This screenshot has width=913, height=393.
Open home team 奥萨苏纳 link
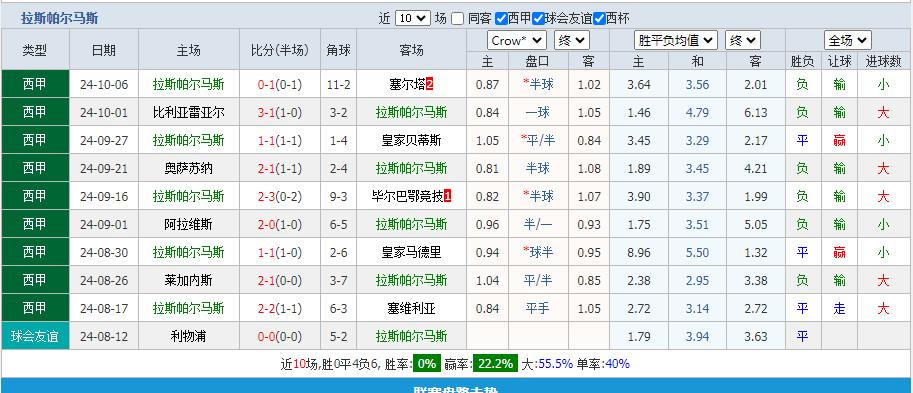pos(189,168)
